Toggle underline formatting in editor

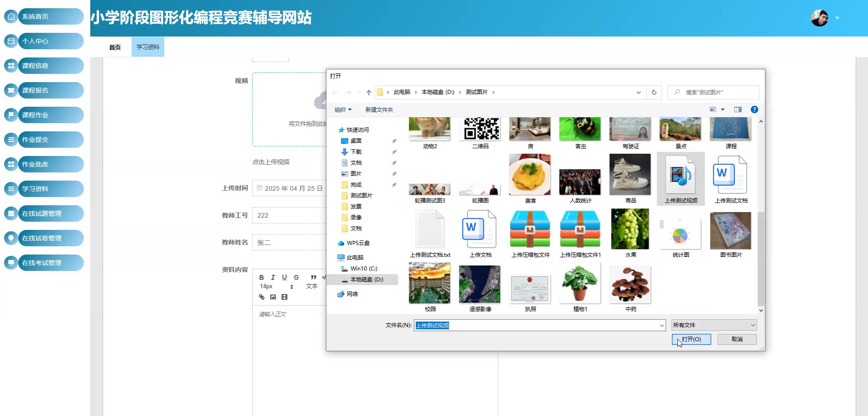point(284,277)
